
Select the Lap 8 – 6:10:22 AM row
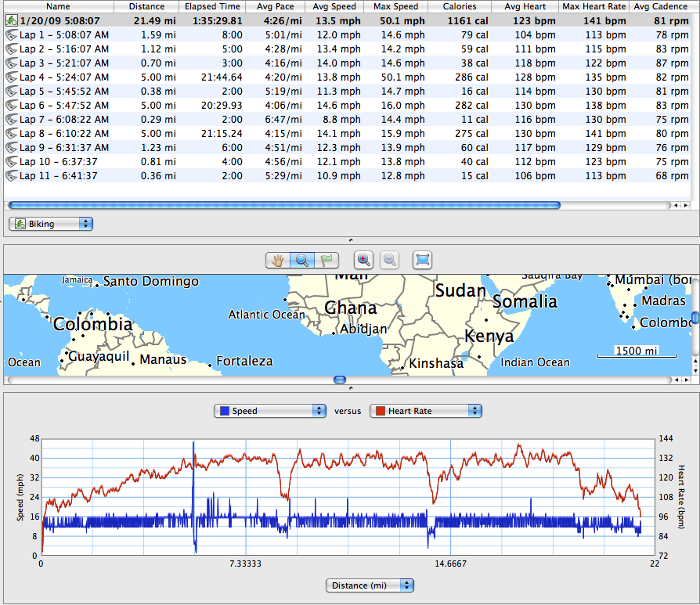click(348, 133)
